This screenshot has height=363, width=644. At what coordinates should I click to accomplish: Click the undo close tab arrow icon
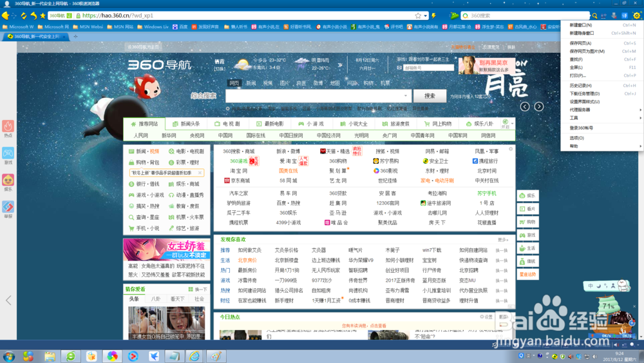pos(33,15)
